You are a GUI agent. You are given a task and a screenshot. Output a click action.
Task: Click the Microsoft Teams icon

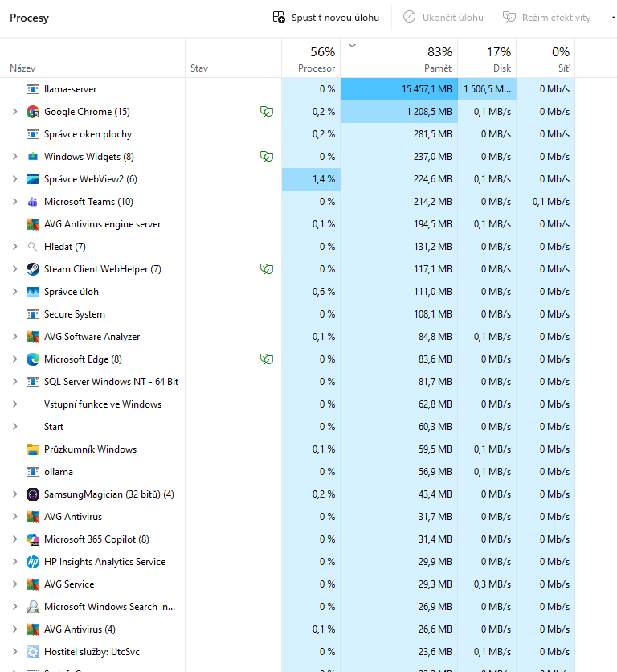click(x=33, y=202)
